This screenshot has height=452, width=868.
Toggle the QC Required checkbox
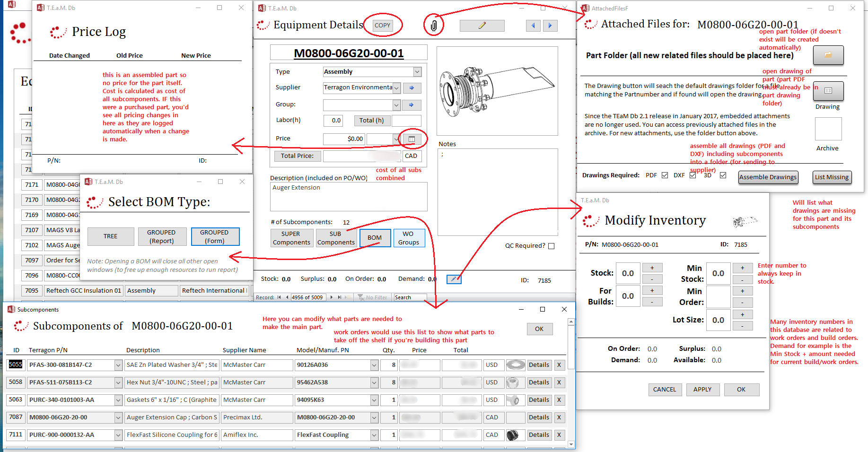(x=551, y=246)
